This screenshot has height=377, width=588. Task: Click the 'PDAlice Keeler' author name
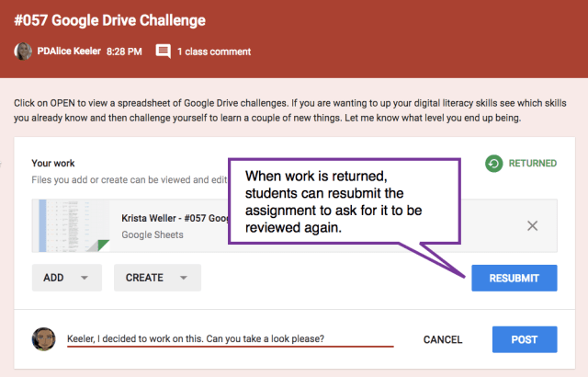pos(69,51)
